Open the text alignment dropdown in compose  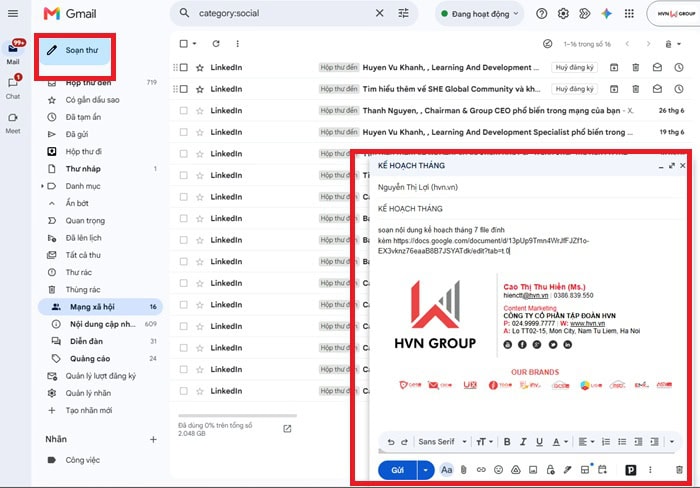point(586,442)
